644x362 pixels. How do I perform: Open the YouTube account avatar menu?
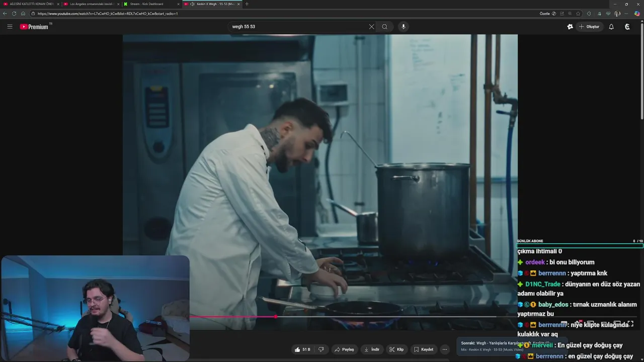coord(627,27)
